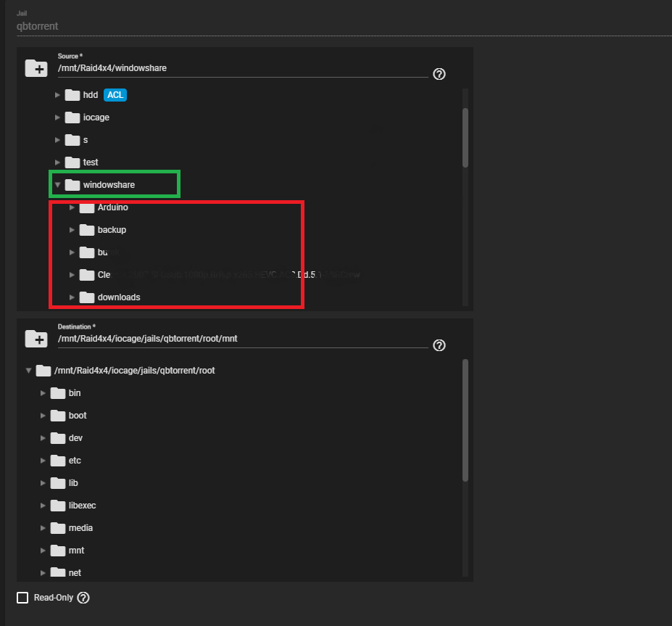Expand the boot folder
Viewport: 672px width, 626px height.
click(43, 416)
